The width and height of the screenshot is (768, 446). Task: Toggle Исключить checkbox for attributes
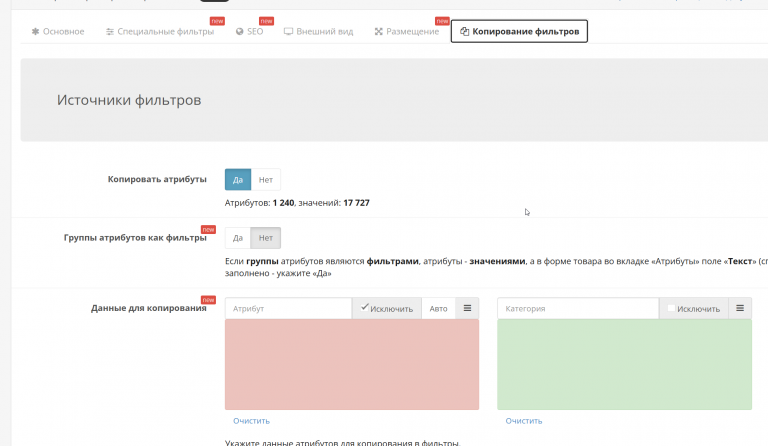click(364, 307)
